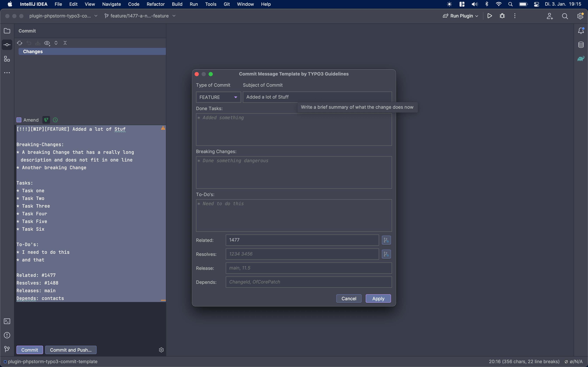Click into the Release input field
588x367 pixels.
[309, 268]
